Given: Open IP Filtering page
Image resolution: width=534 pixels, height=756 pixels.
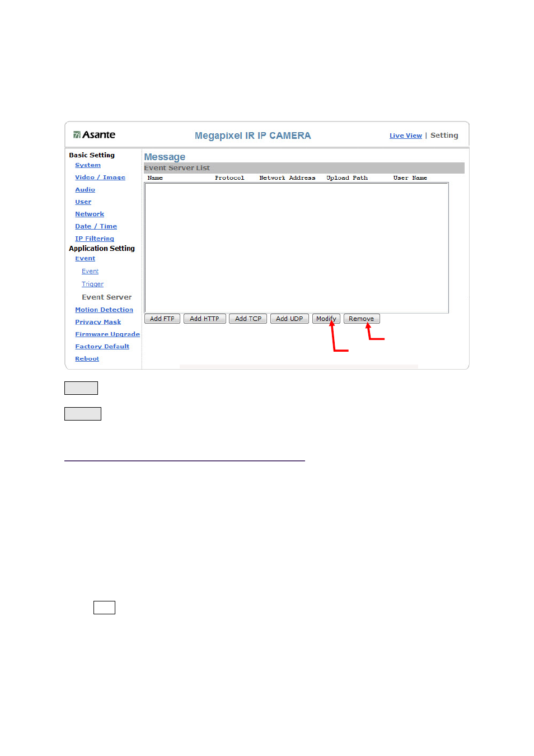Looking at the screenshot, I should point(95,239).
